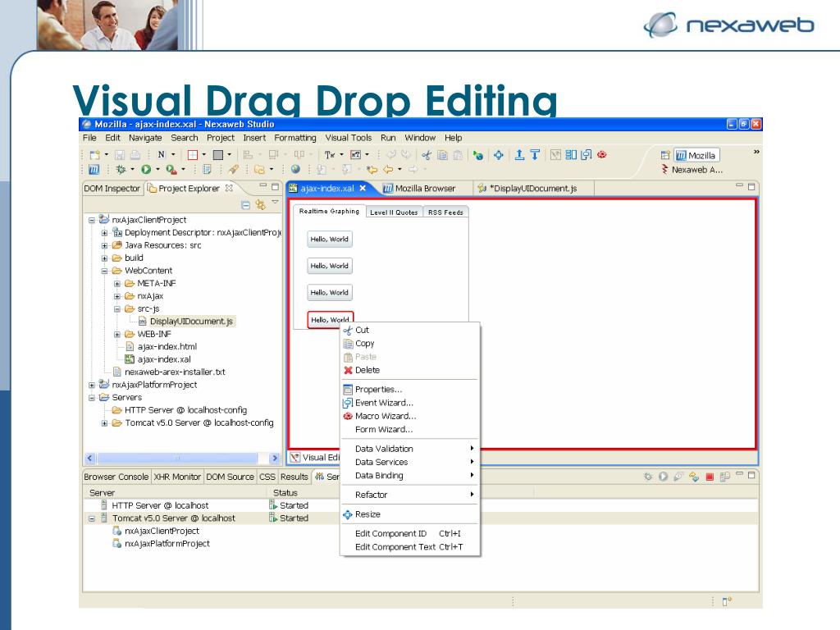The height and width of the screenshot is (630, 840).
Task: Show hidden perspectives with the double chevron
Action: click(x=756, y=152)
